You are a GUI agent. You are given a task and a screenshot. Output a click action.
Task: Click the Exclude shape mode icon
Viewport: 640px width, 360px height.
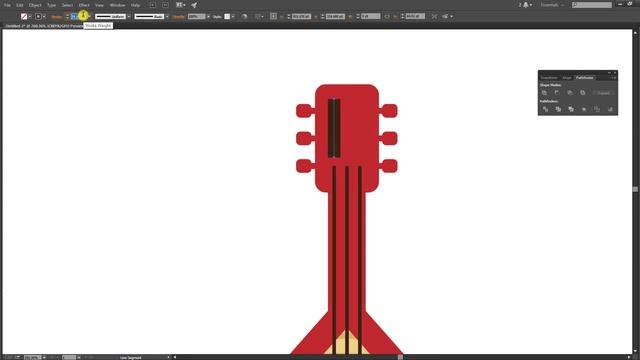click(582, 93)
